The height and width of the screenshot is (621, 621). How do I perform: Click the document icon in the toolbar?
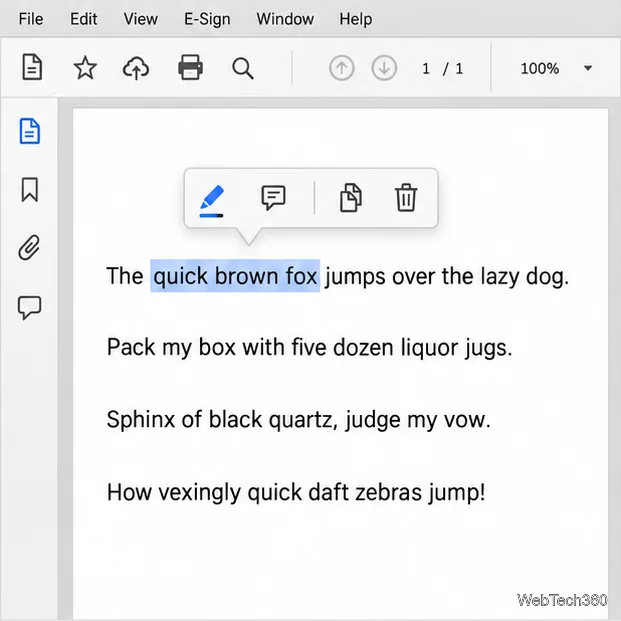(x=32, y=67)
